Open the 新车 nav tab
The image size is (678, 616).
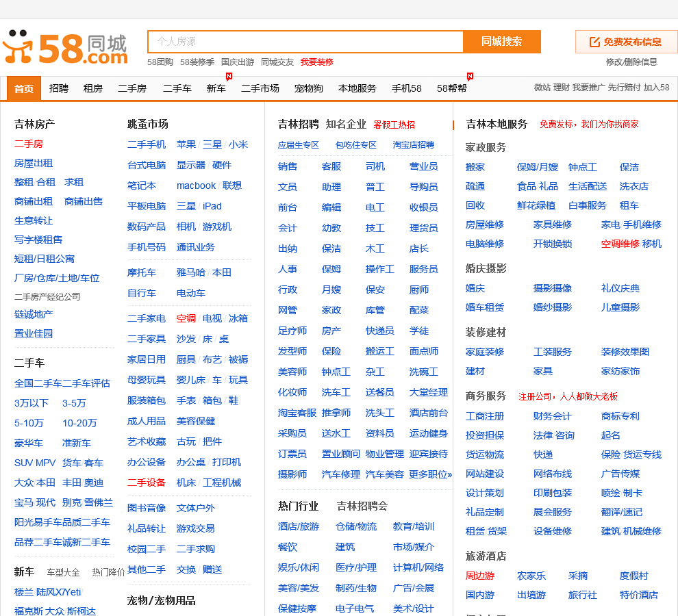pyautogui.click(x=216, y=88)
